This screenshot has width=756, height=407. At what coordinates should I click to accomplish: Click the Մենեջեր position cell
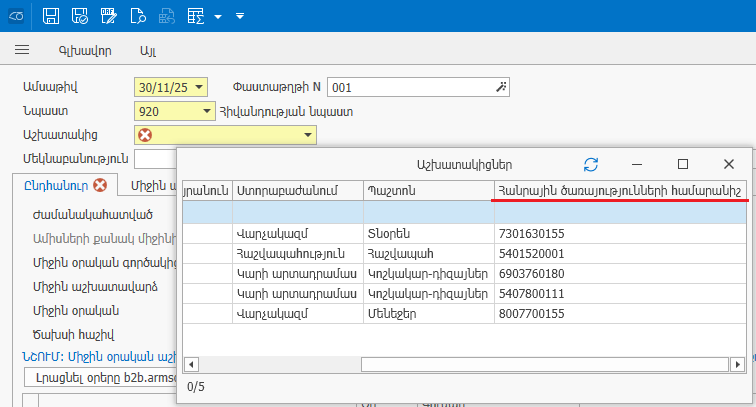click(429, 314)
